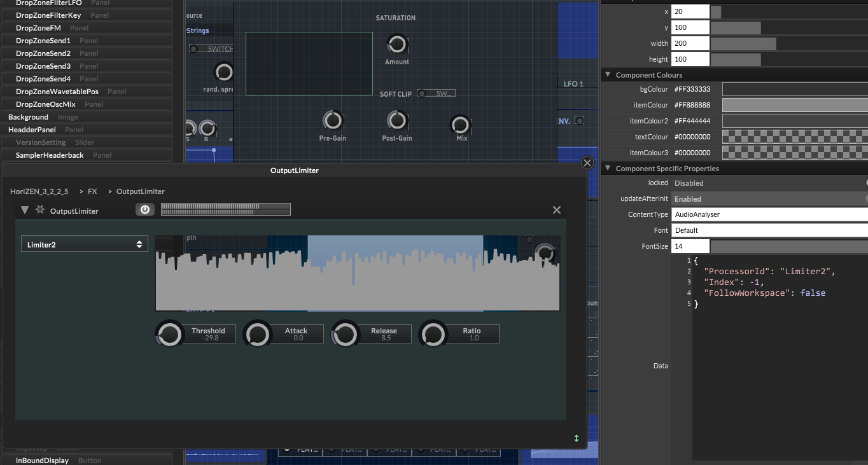Toggle the updateAfterInit Enabled button
Image resolution: width=868 pixels, height=465 pixels.
click(x=769, y=198)
